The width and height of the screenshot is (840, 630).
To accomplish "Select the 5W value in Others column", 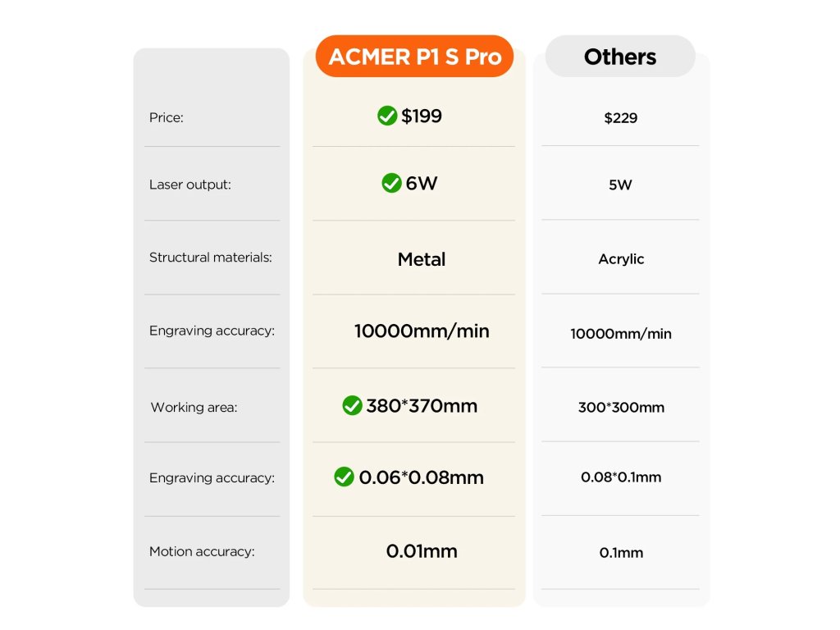I will point(620,185).
